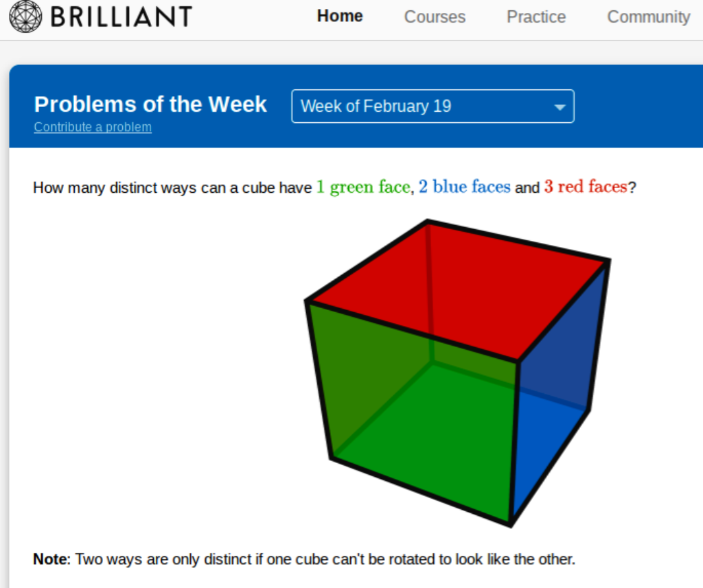Screen dimensions: 703x588
Task: Open the Courses menu item
Action: pyautogui.click(x=435, y=17)
